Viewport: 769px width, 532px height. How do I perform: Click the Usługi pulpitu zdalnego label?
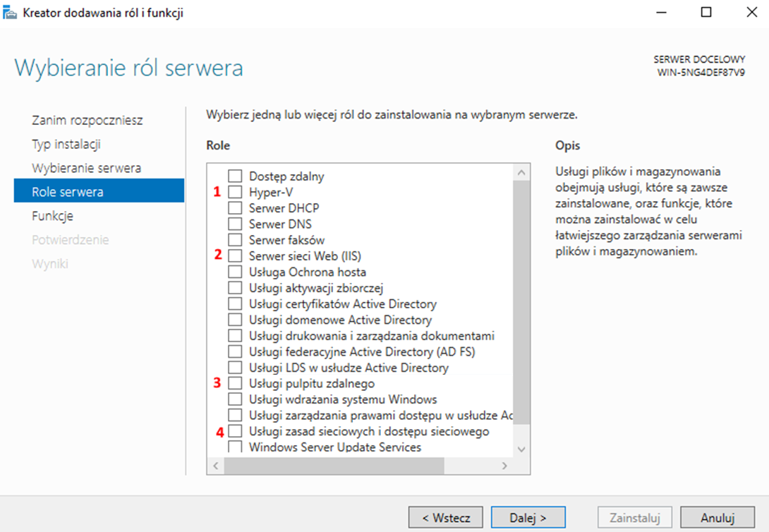pyautogui.click(x=311, y=383)
